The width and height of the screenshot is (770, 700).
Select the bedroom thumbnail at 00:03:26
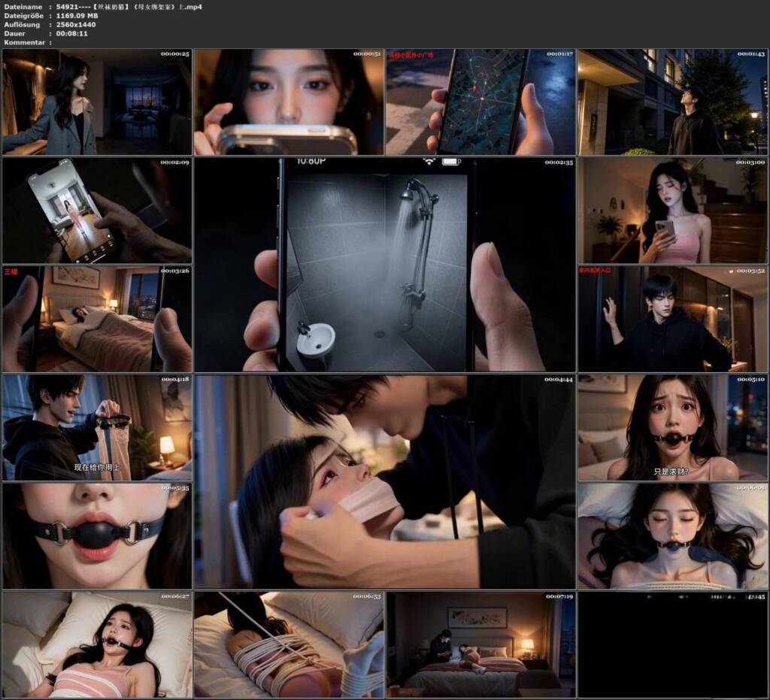(x=97, y=319)
